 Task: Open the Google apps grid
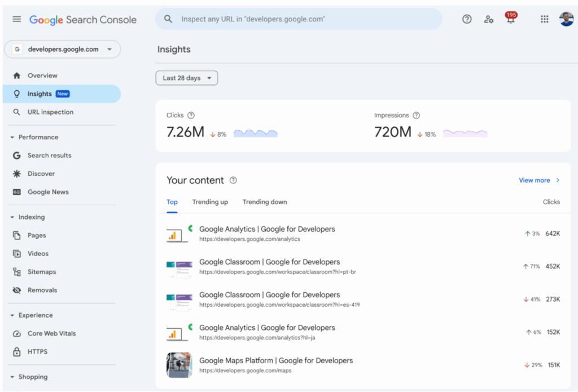coord(544,19)
